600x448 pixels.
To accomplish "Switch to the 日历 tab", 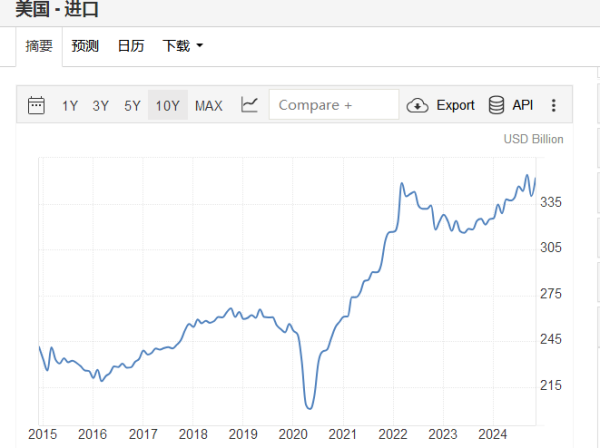I will (x=131, y=46).
